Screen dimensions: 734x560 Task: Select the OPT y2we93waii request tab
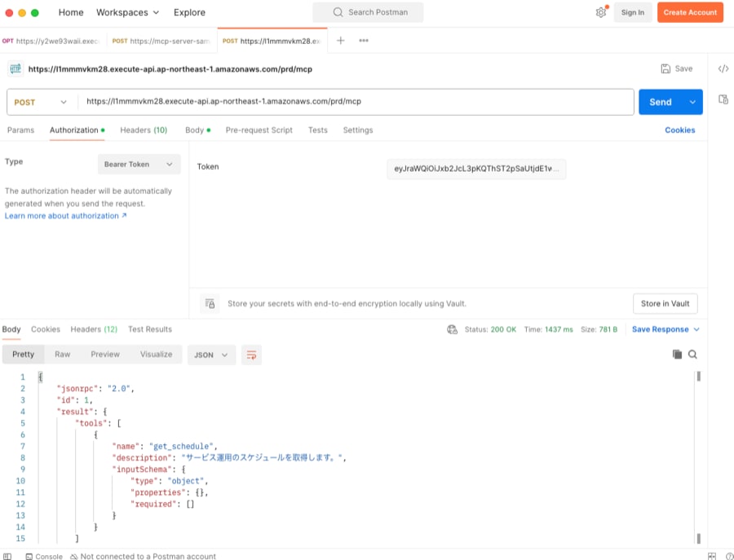click(53, 41)
